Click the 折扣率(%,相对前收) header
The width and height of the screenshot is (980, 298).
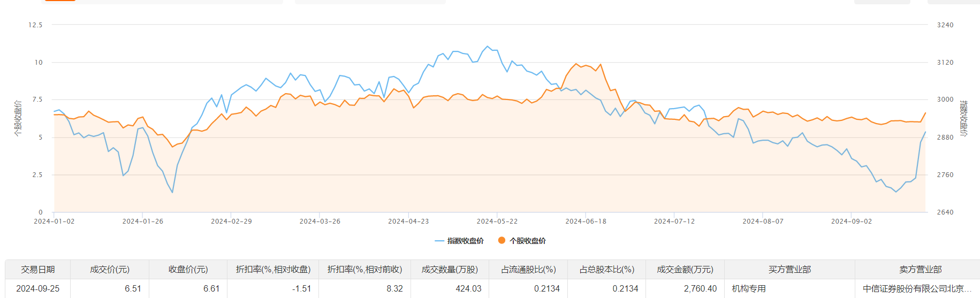[364, 270]
